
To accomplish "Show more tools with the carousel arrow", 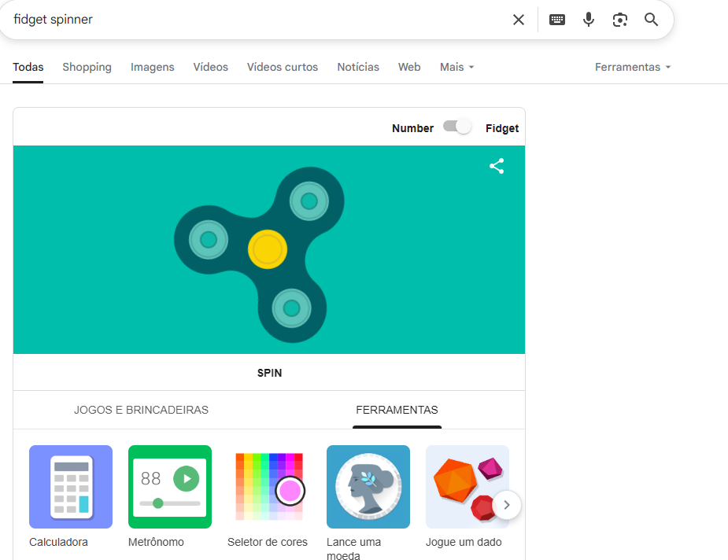I will pos(507,505).
